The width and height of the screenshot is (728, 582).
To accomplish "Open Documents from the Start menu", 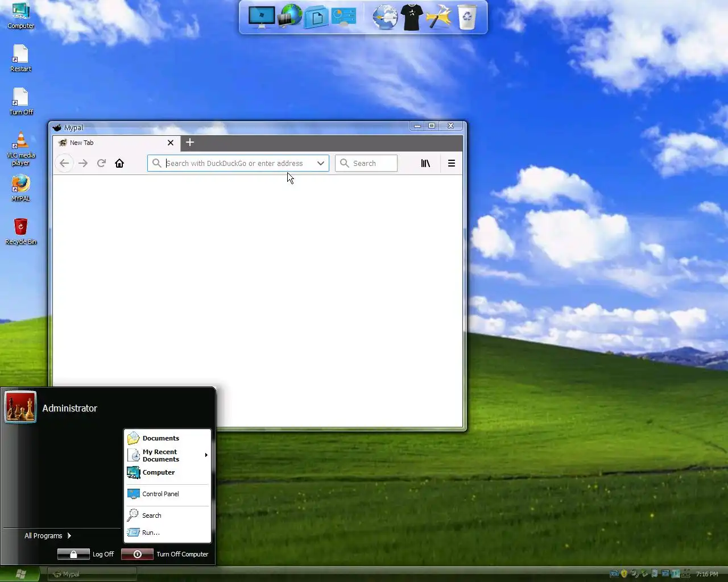I will (168, 438).
